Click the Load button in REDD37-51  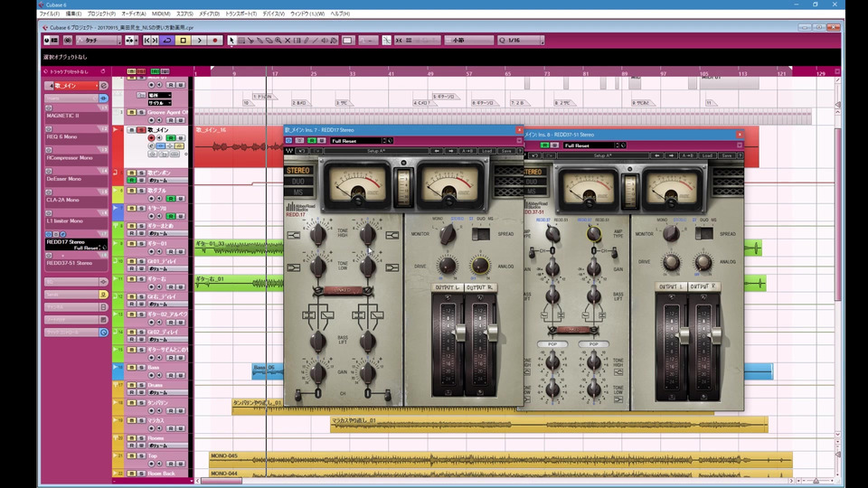707,155
